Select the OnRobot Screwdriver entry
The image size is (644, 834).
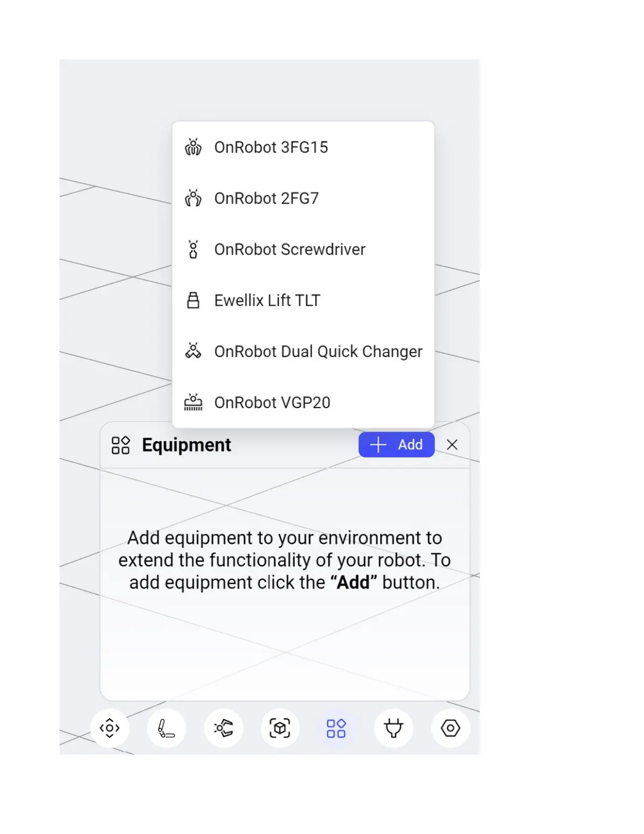coord(289,250)
